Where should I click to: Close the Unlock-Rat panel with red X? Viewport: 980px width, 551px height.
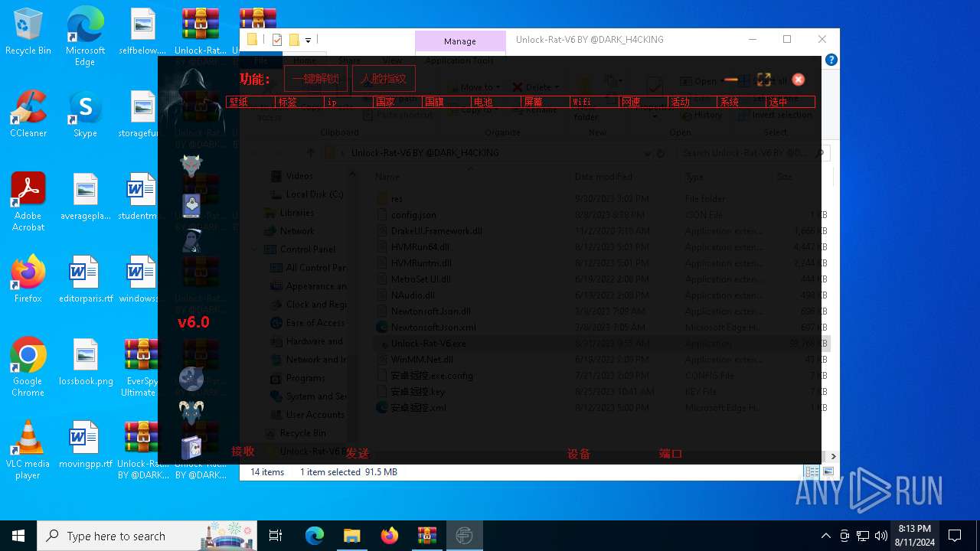(x=799, y=80)
